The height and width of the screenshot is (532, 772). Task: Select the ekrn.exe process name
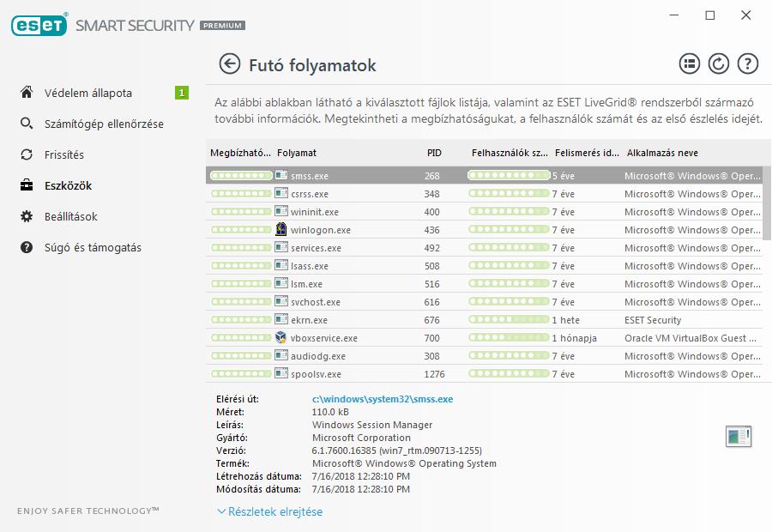(309, 320)
